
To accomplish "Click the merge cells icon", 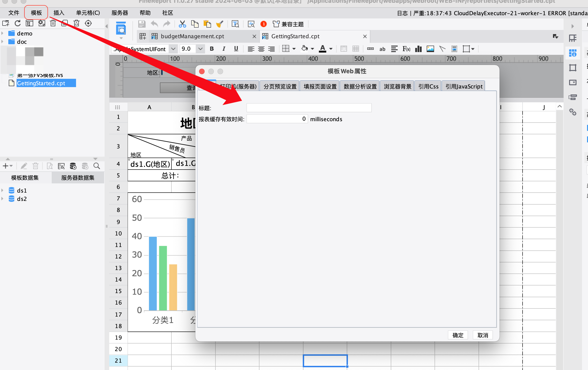I will pos(344,49).
